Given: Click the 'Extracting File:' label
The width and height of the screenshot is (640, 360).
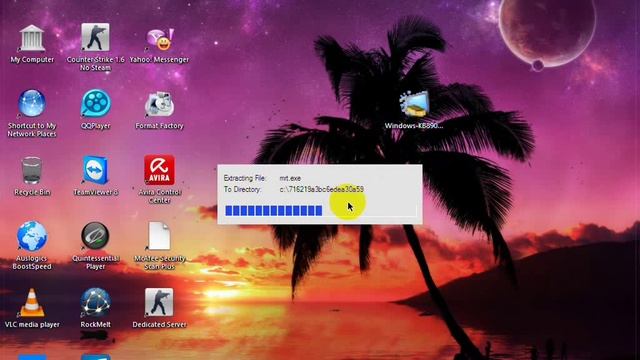Looking at the screenshot, I should (x=245, y=178).
